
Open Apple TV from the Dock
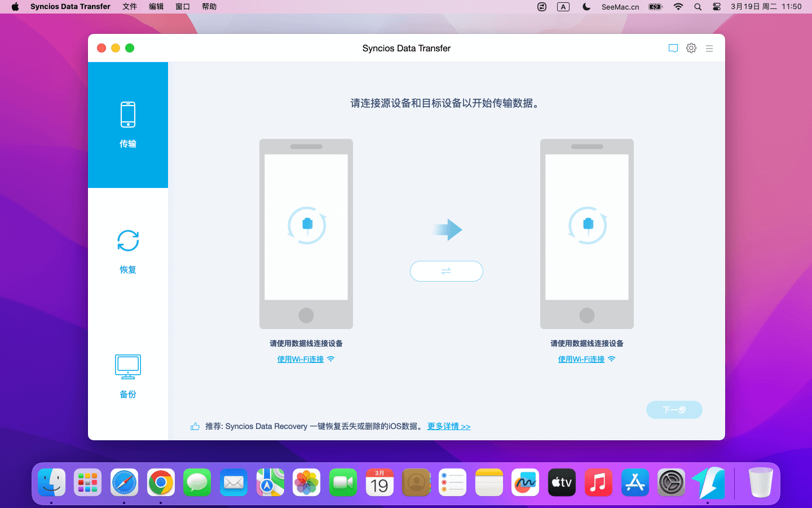pyautogui.click(x=562, y=483)
